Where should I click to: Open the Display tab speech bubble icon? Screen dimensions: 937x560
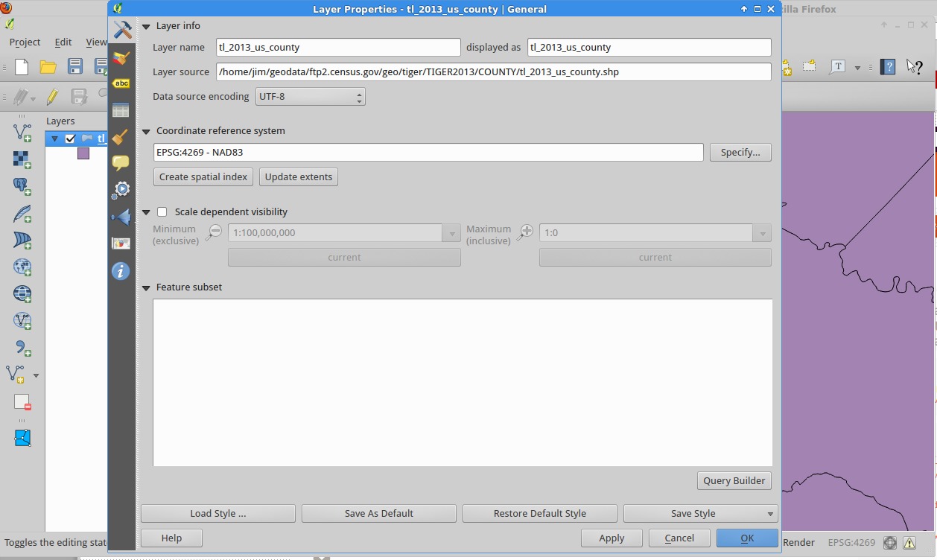(121, 163)
